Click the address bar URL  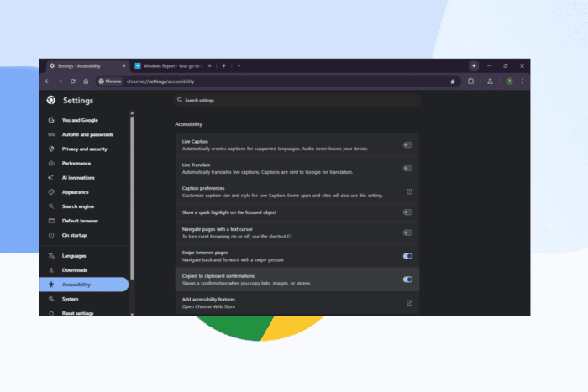point(160,81)
